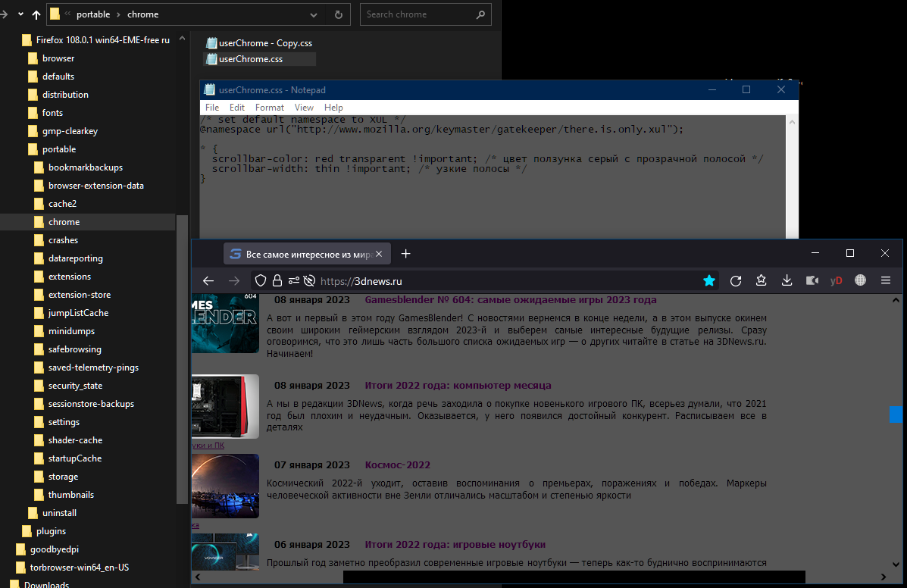Click search magnifier icon in Explorer

tap(480, 14)
